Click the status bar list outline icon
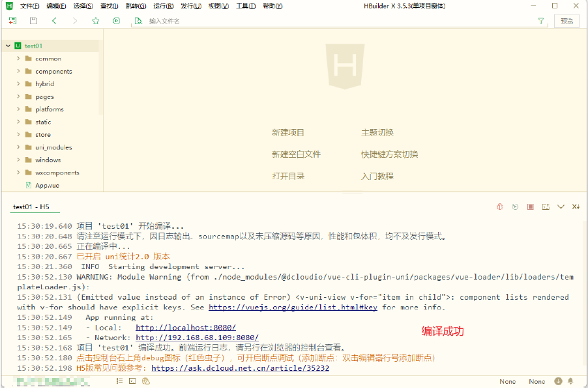Image resolution: width=588 pixels, height=389 pixels. [x=120, y=381]
